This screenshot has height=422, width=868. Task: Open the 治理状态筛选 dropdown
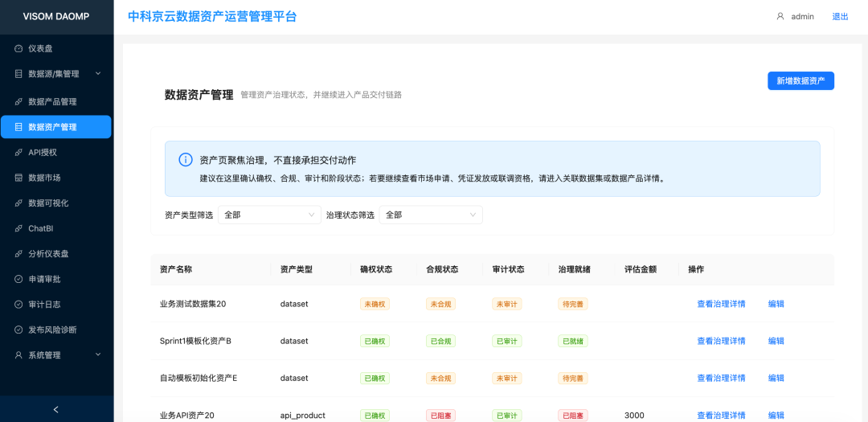pyautogui.click(x=431, y=215)
